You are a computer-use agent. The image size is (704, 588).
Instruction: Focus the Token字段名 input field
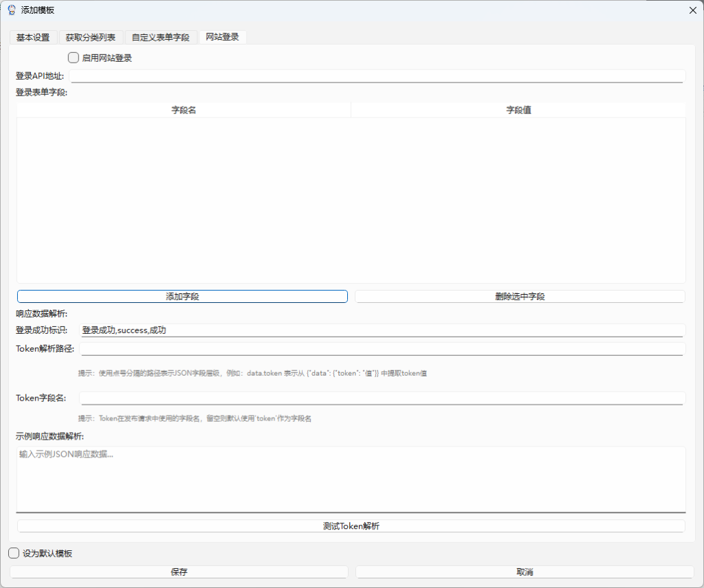pos(382,398)
